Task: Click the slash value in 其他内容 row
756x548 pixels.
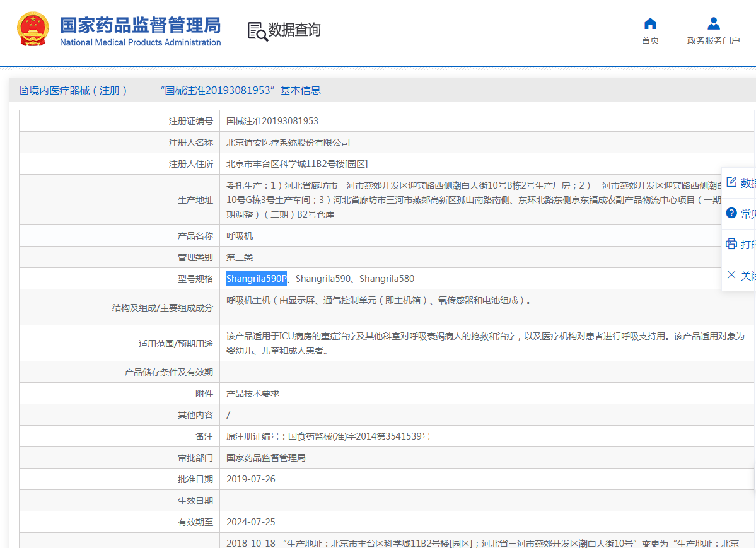Action: 228,415
